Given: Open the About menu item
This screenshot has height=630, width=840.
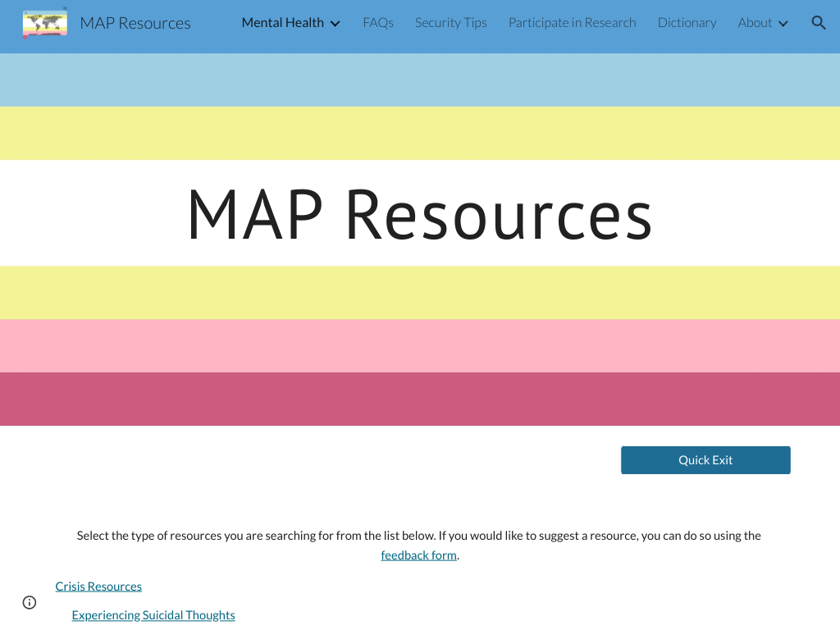Looking at the screenshot, I should pos(755,22).
